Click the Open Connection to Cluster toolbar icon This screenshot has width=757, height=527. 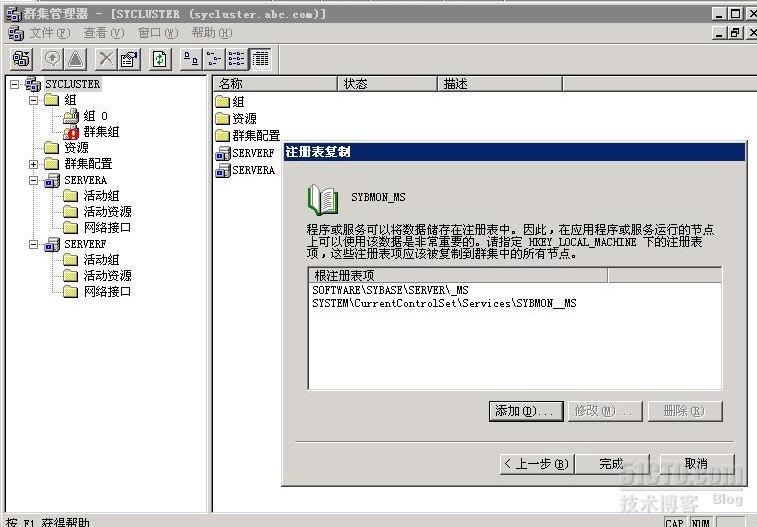(x=21, y=59)
